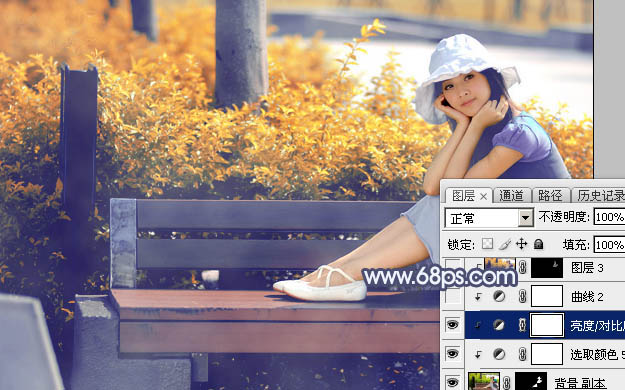Click the 曲线 2 mask link icon

(523, 296)
